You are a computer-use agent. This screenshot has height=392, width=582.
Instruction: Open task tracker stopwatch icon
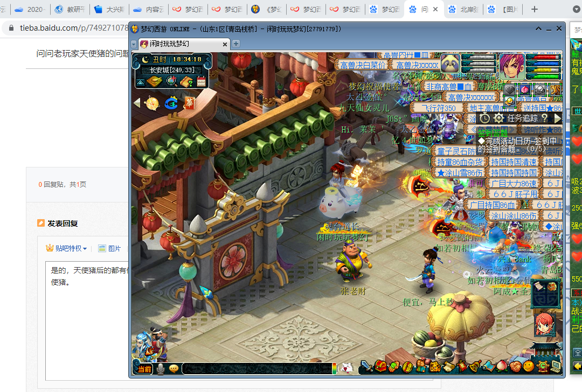484,118
